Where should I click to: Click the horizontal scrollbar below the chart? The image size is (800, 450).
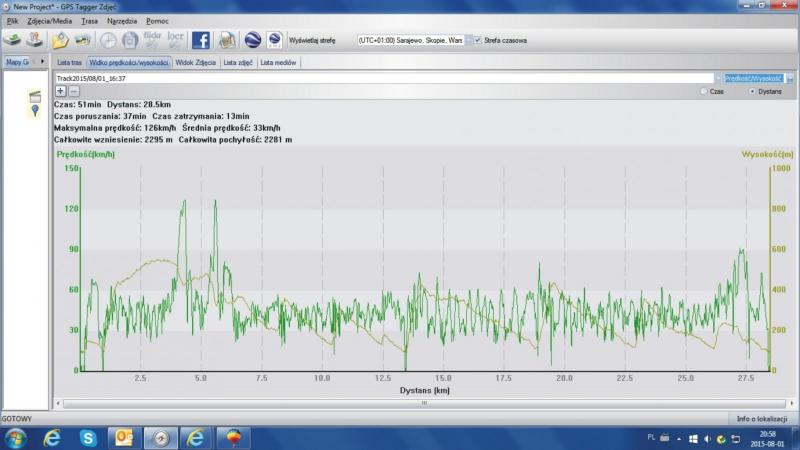point(424,403)
